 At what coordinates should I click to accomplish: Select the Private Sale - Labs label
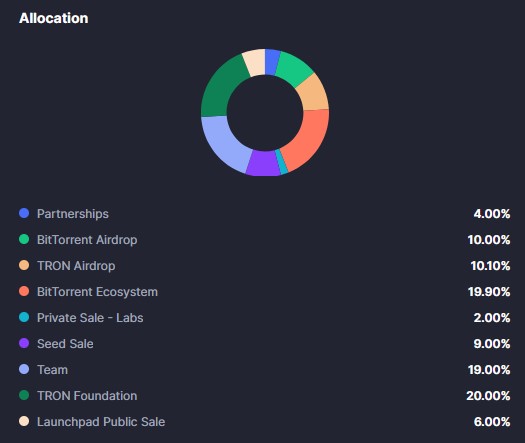[x=90, y=318]
